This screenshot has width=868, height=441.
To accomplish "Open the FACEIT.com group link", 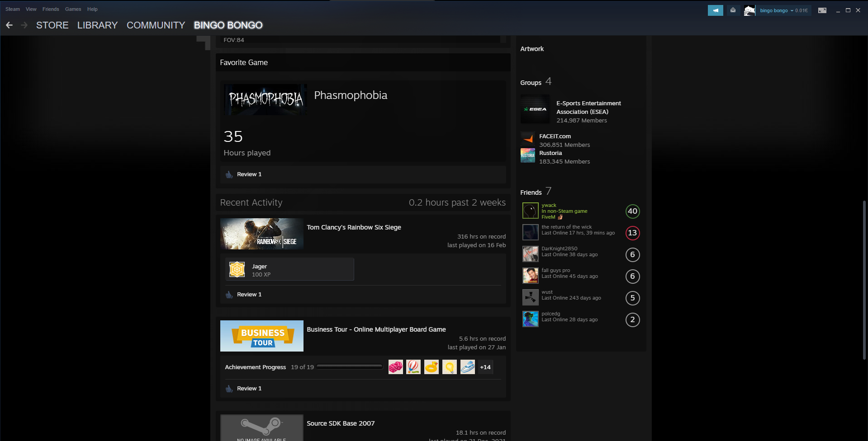I will tap(555, 136).
